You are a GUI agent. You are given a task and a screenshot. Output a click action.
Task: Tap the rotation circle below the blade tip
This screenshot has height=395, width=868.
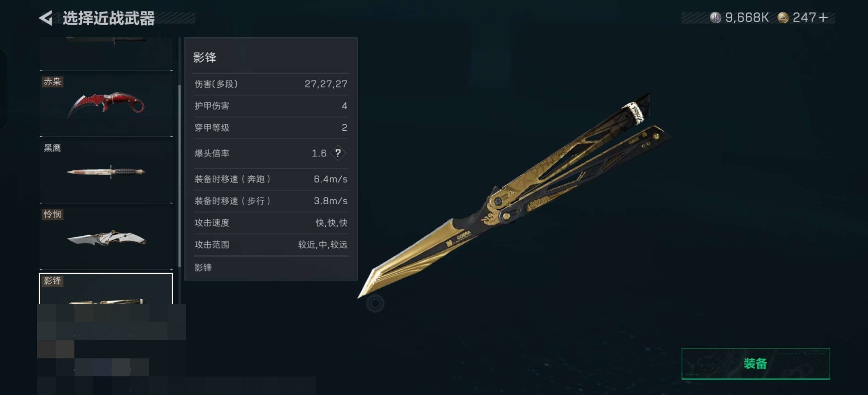click(x=375, y=303)
